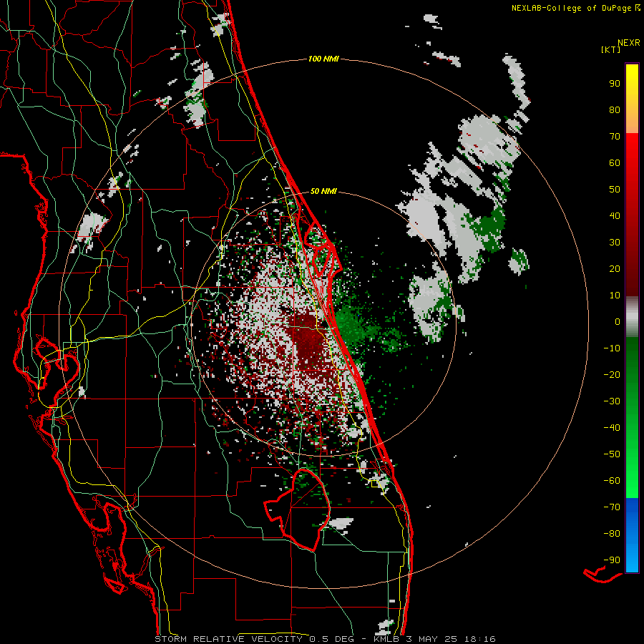Click the 10 value on velocity scale
This screenshot has width=644, height=644.
615,296
